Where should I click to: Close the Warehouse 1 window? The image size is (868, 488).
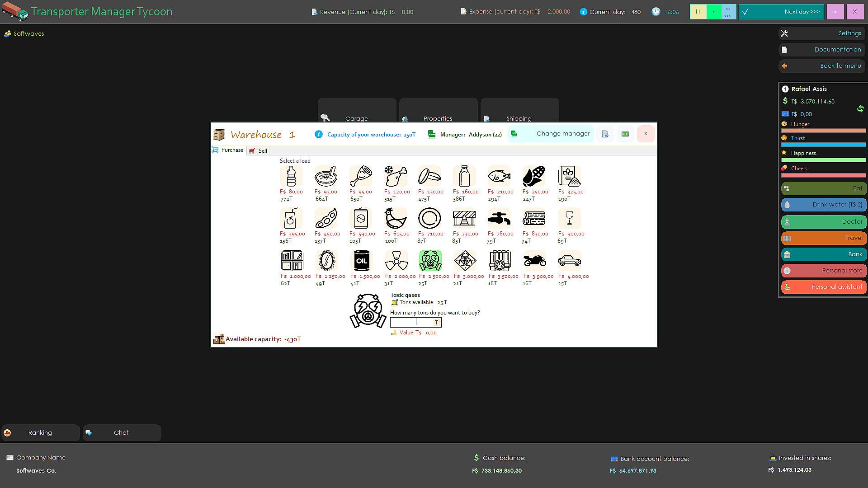tap(645, 134)
